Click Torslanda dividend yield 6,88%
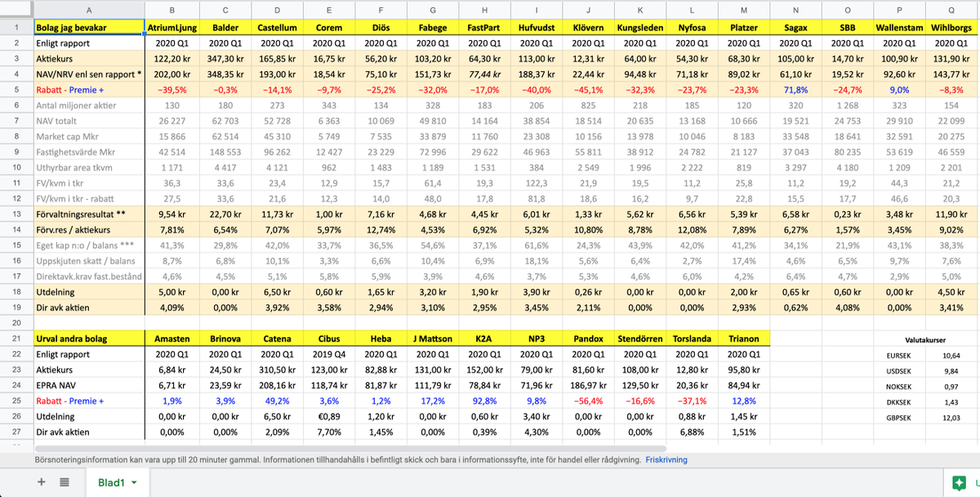This screenshot has width=980, height=497. [693, 432]
